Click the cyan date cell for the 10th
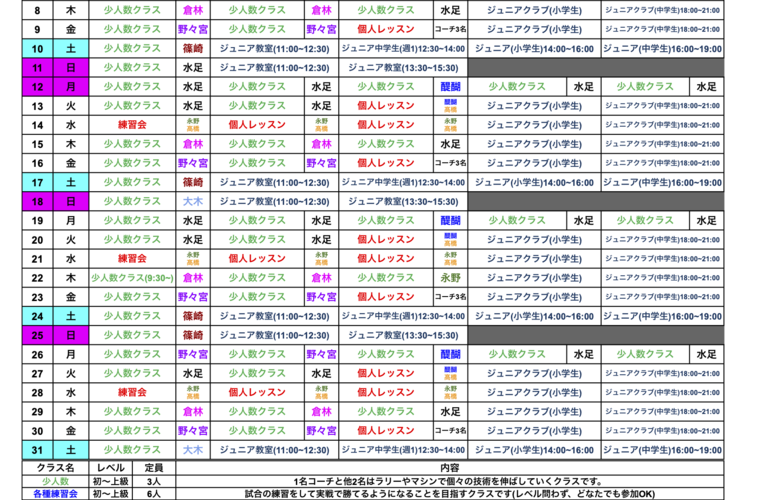768x500 pixels. 37,48
